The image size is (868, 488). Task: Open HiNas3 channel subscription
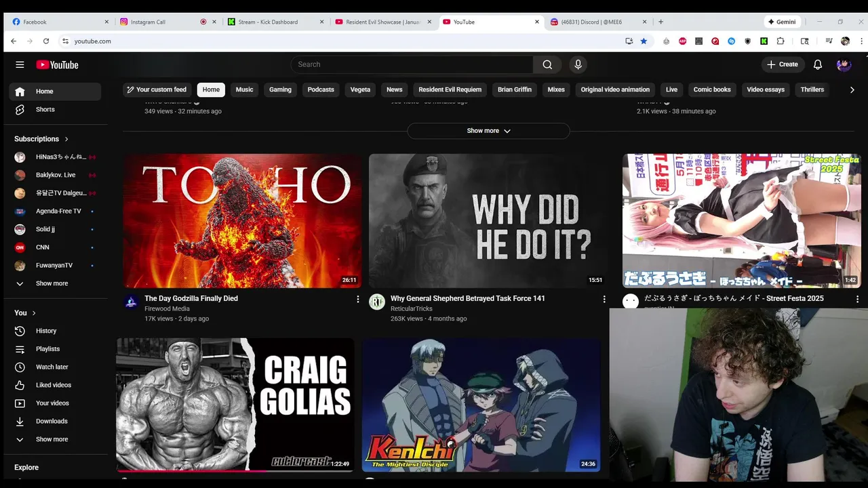pos(55,157)
